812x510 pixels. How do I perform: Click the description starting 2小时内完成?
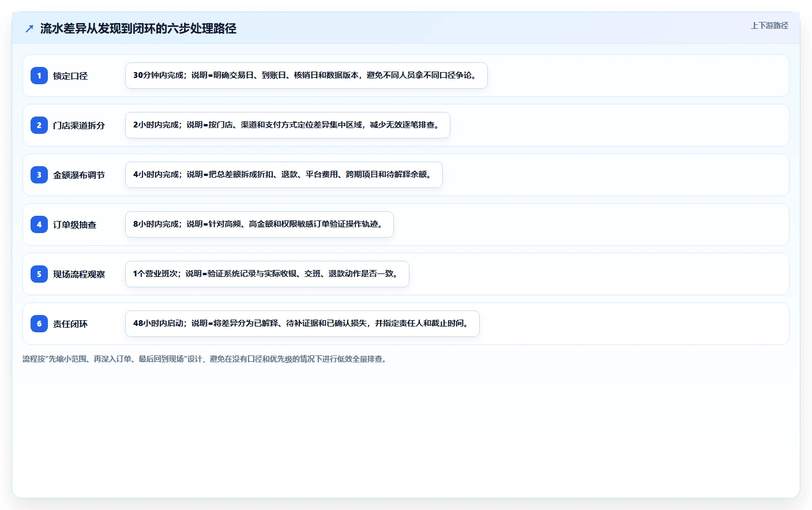point(288,125)
